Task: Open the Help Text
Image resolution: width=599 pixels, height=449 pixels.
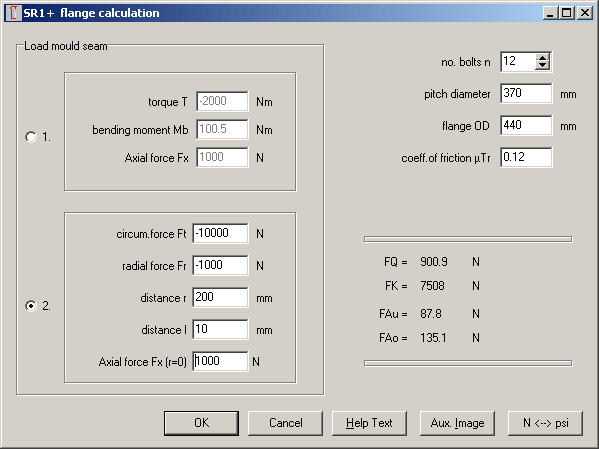Action: click(x=369, y=423)
